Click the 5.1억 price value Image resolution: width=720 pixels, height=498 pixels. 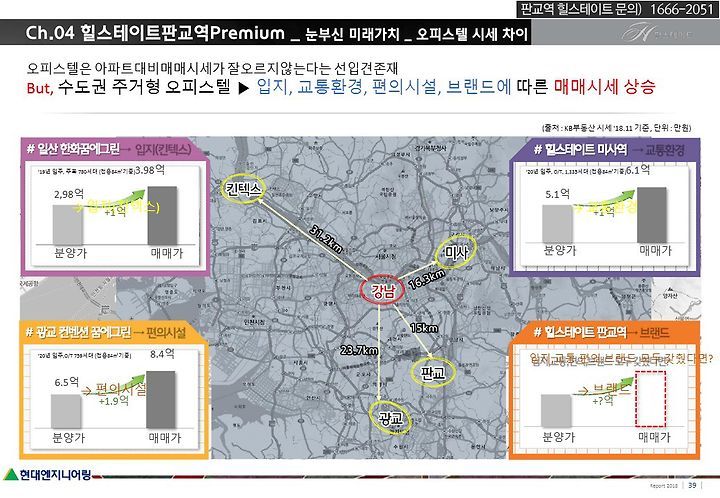tap(557, 194)
